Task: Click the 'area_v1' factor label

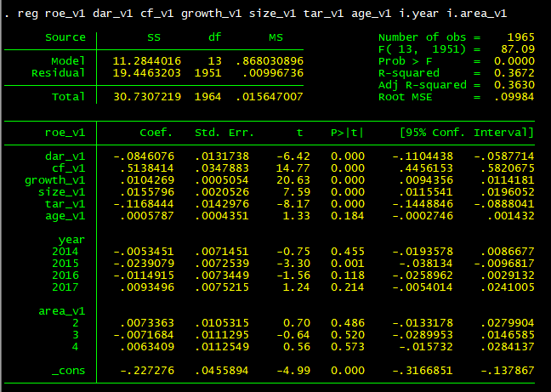Action: [62, 311]
